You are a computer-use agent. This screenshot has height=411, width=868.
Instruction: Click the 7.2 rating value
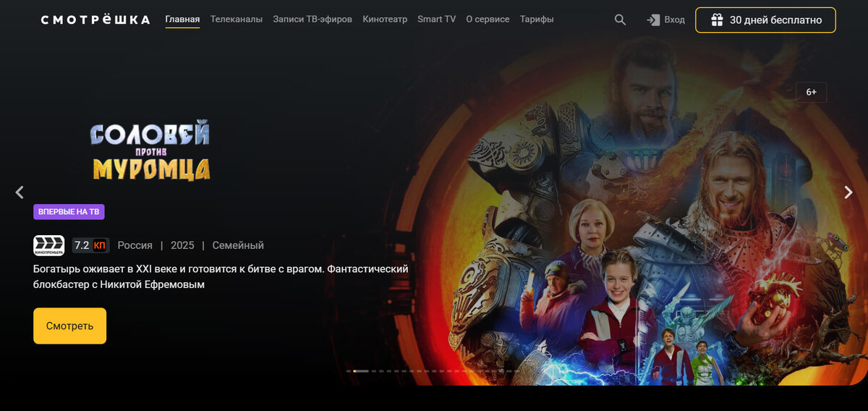pos(82,245)
